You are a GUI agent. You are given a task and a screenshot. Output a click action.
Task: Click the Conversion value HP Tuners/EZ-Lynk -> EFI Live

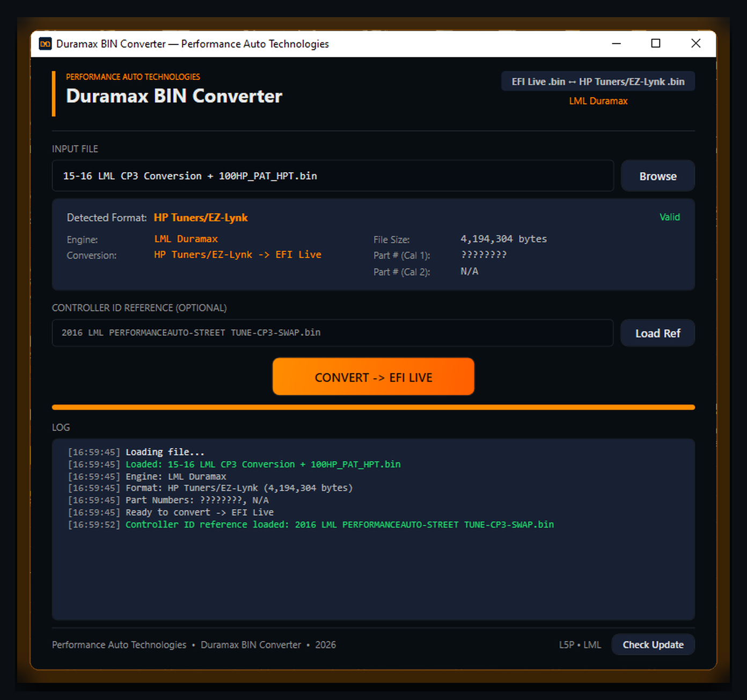[x=238, y=255]
